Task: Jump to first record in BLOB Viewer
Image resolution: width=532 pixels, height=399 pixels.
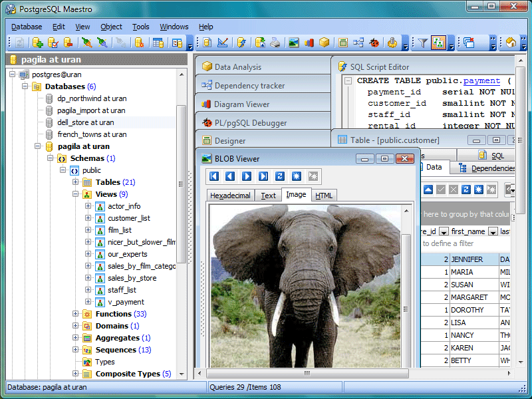Action: click(x=215, y=176)
